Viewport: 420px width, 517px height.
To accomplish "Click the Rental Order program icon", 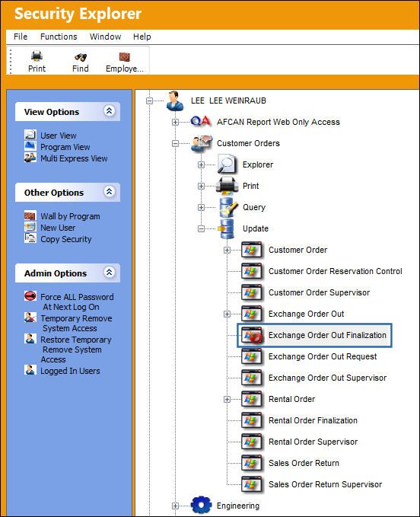I will pyautogui.click(x=252, y=399).
